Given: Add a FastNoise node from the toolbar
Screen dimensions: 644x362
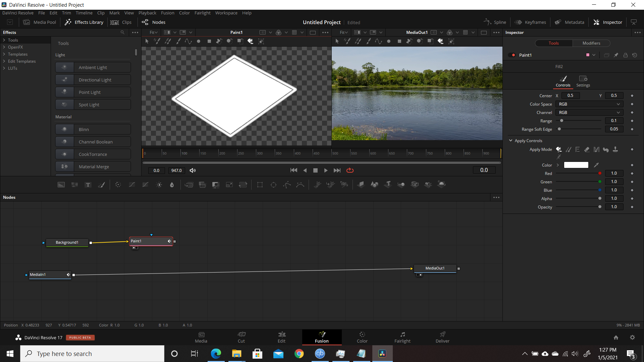Looking at the screenshot, I should coord(74,185).
